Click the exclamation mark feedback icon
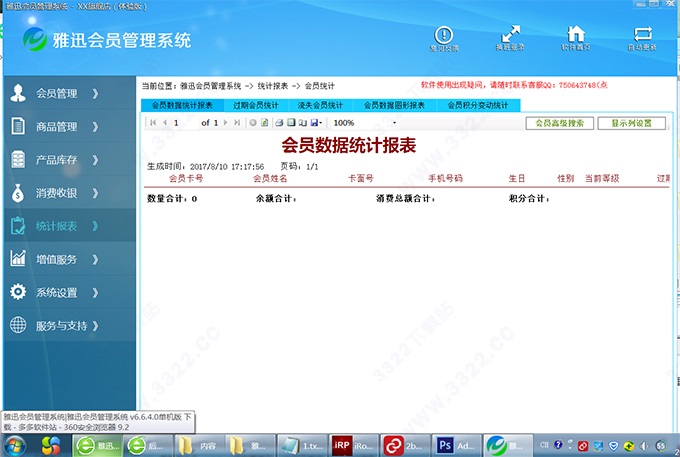The width and height of the screenshot is (680, 457). tap(444, 35)
